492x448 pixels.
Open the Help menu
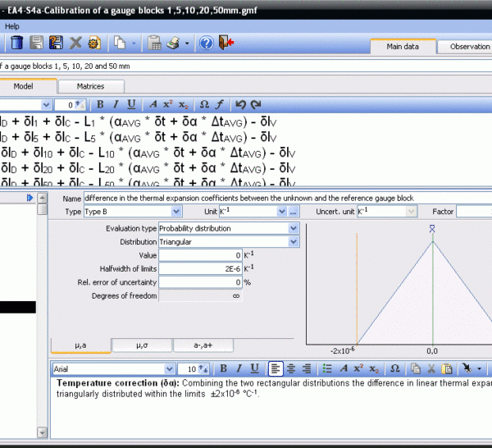12,26
